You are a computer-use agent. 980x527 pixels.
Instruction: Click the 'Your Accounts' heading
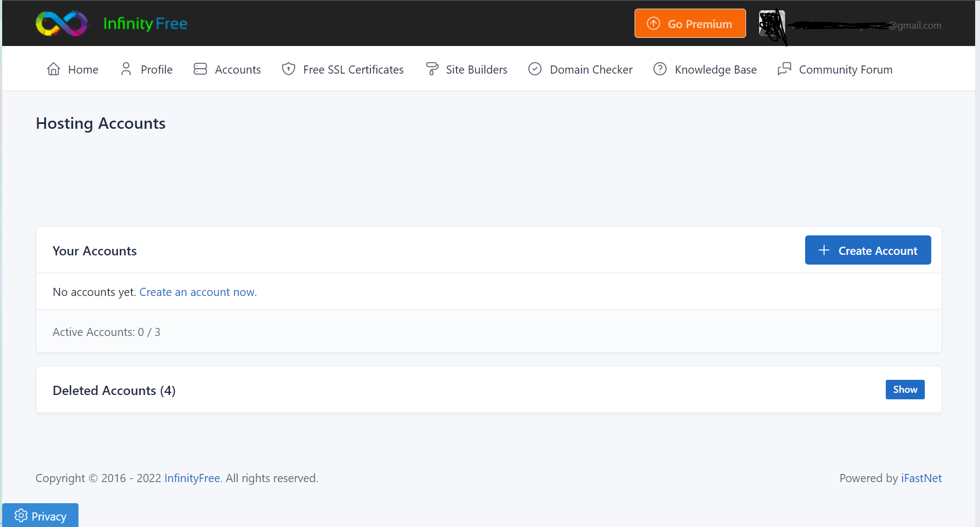(x=95, y=251)
